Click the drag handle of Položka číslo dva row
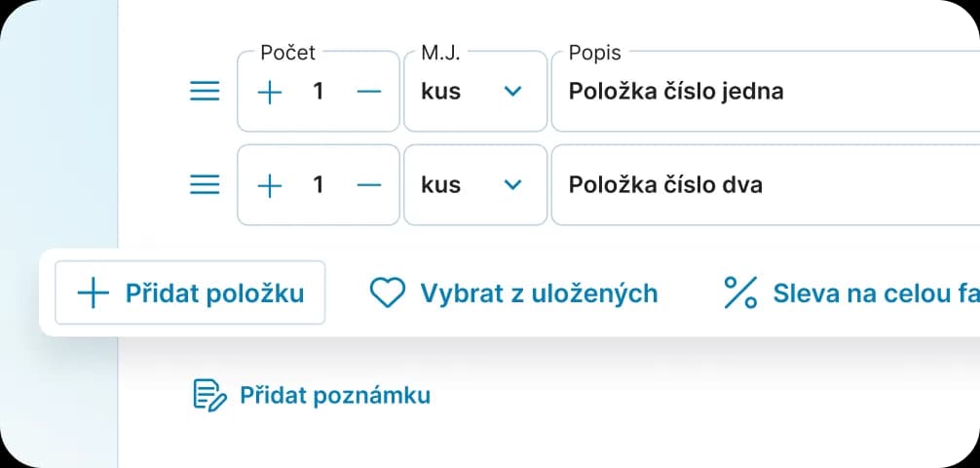The height and width of the screenshot is (468, 980). 205,185
